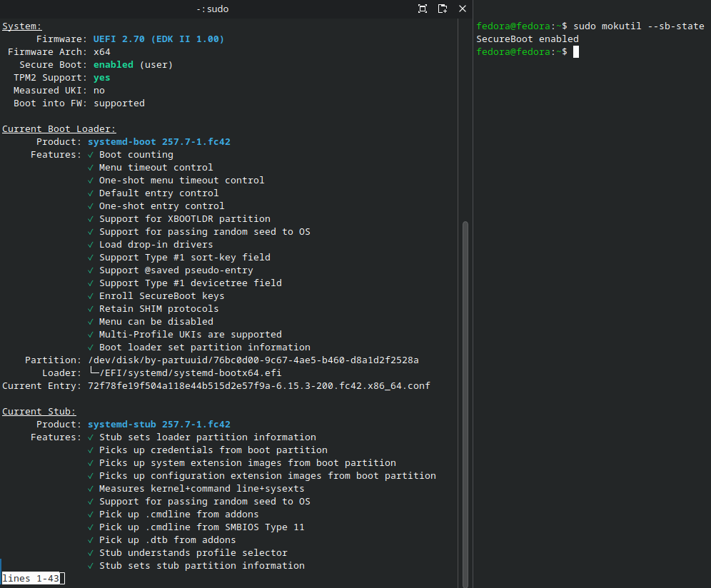Click "Stub sets stub partition information" line
711x588 pixels.
[202, 566]
